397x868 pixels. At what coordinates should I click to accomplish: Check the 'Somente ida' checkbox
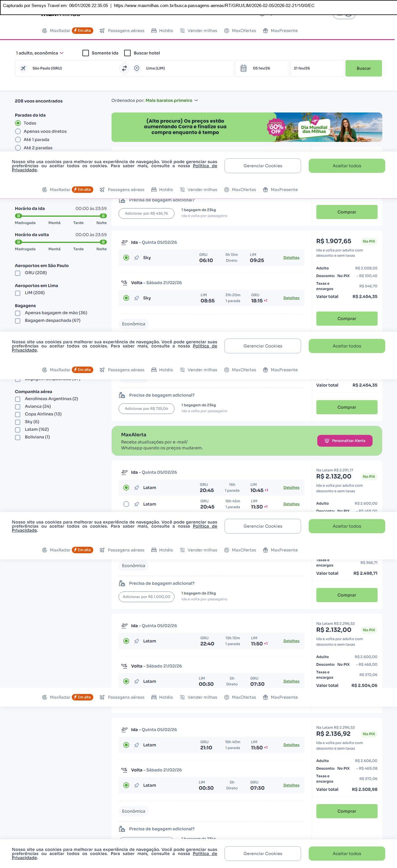click(x=86, y=53)
